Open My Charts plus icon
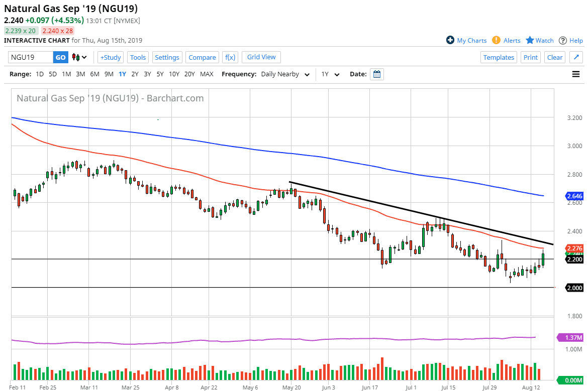 450,40
